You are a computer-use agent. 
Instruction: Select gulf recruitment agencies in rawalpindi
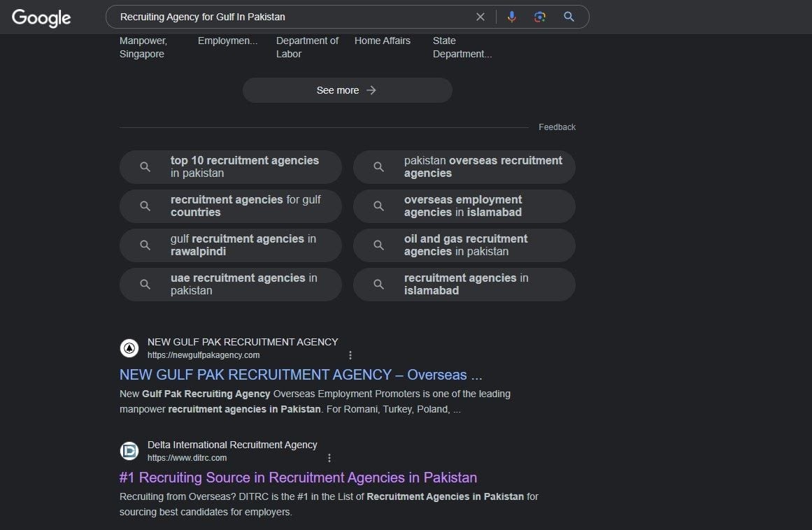point(231,245)
